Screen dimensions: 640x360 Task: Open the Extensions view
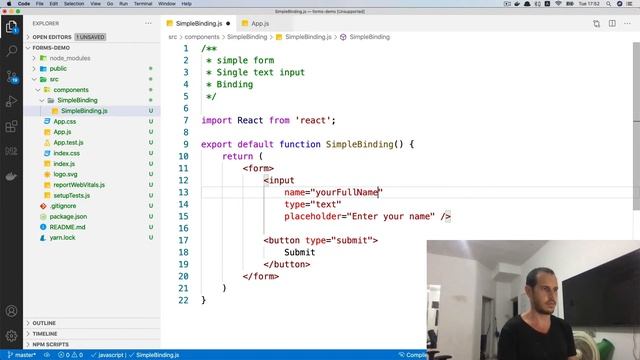point(11,126)
